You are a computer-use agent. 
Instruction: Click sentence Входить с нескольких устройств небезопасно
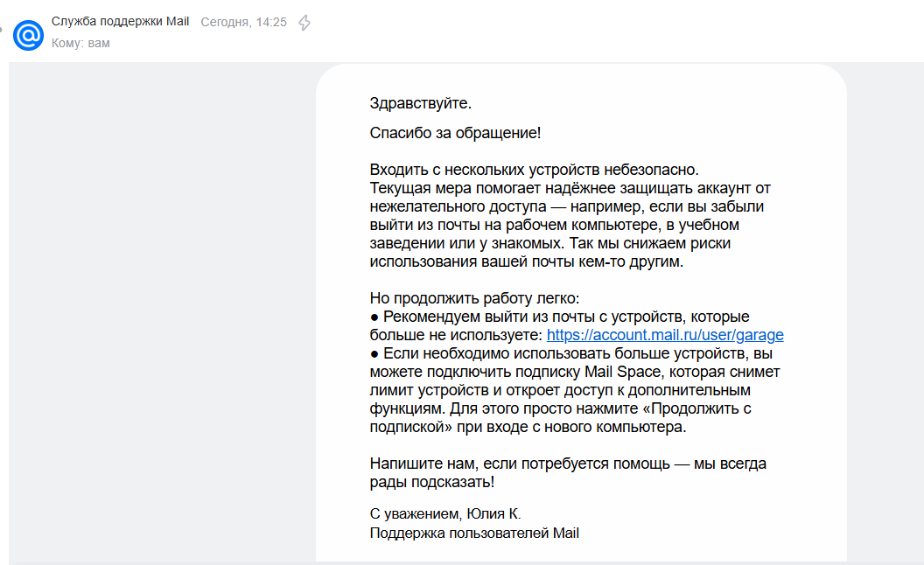click(534, 170)
